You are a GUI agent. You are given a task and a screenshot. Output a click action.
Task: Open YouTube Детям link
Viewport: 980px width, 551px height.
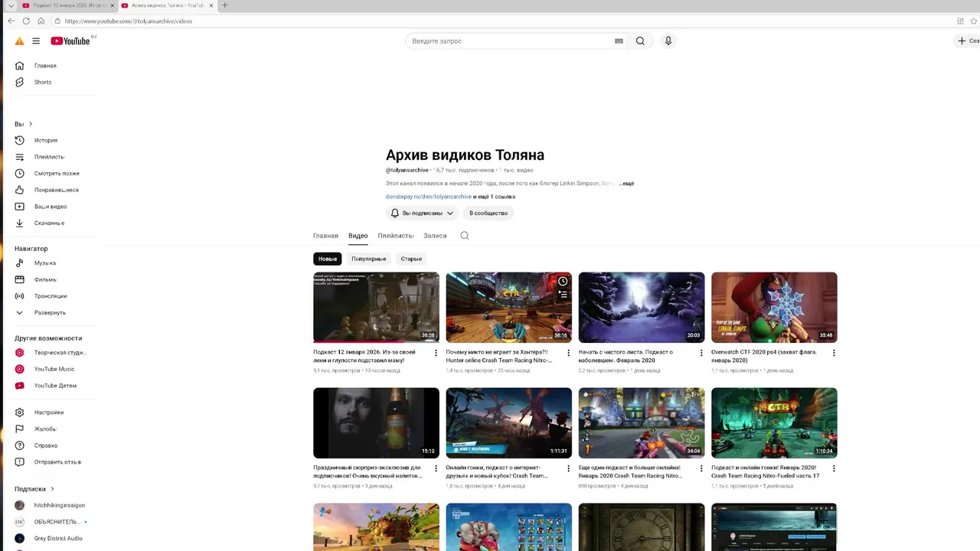[x=55, y=386]
